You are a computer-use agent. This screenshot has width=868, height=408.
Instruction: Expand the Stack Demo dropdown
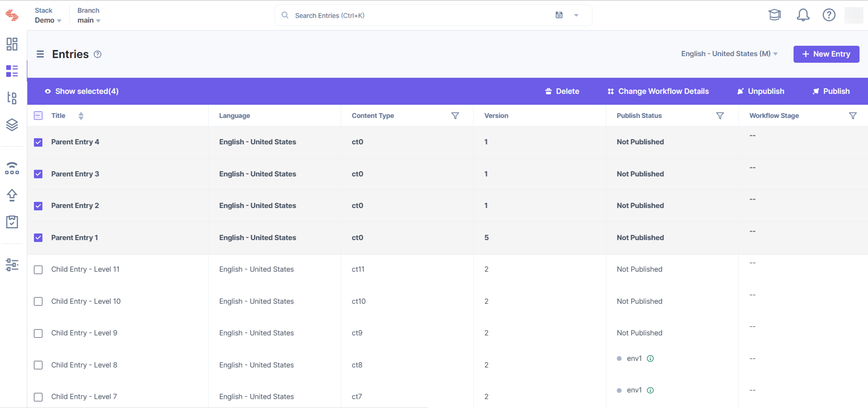pos(48,16)
